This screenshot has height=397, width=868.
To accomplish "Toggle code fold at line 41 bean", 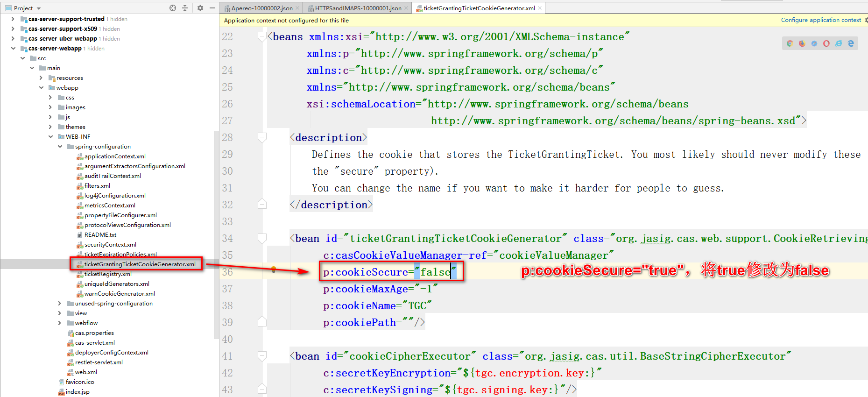I will coord(262,356).
